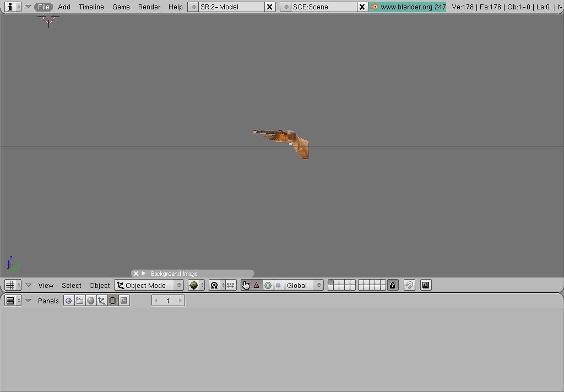The width and height of the screenshot is (564, 392).
Task: Open the Object Mode dropdown
Action: [149, 285]
